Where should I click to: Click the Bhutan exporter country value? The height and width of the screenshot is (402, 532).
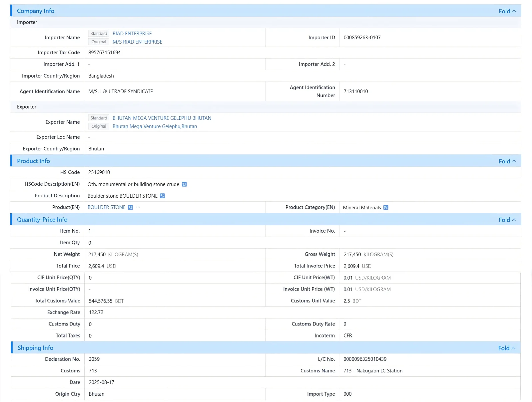[96, 149]
